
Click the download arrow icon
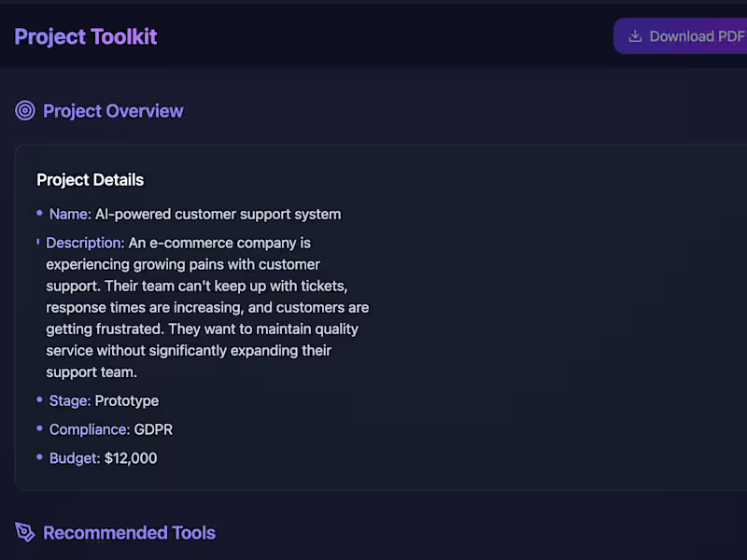635,36
